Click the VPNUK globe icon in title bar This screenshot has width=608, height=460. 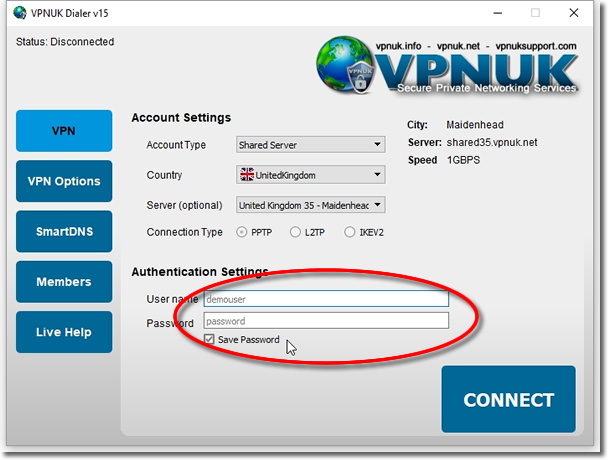(x=20, y=13)
